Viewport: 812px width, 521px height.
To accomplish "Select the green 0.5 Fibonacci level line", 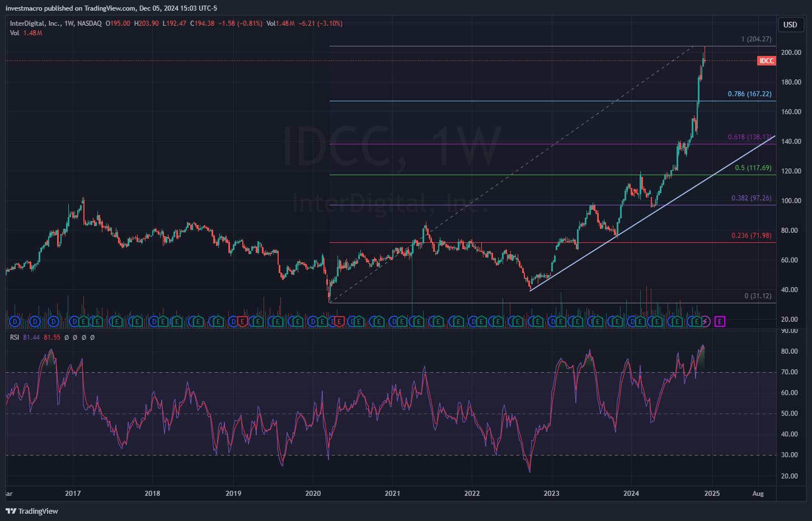I will [553, 175].
